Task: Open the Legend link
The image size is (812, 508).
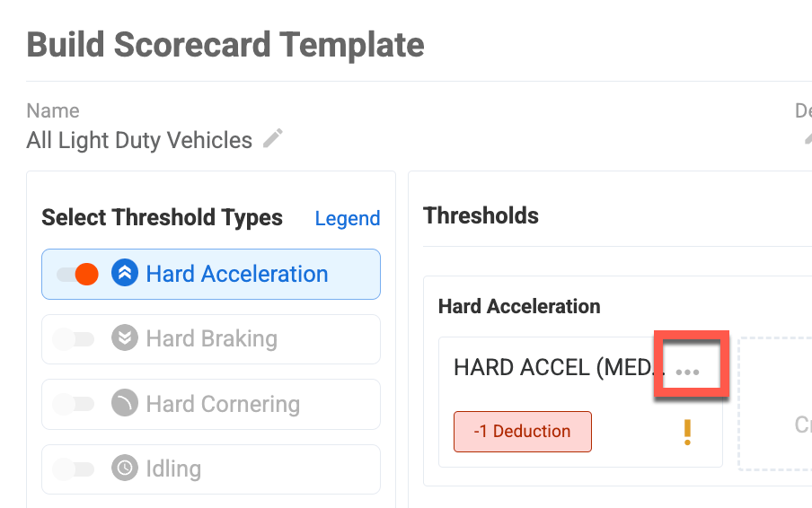Action: 348,218
